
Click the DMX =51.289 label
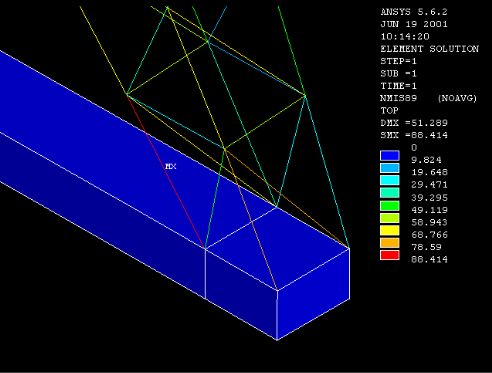[414, 123]
